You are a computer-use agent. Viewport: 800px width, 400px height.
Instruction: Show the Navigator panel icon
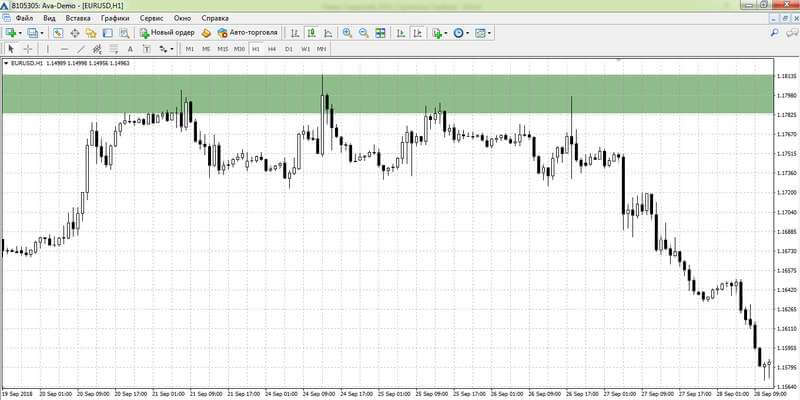pyautogui.click(x=91, y=33)
